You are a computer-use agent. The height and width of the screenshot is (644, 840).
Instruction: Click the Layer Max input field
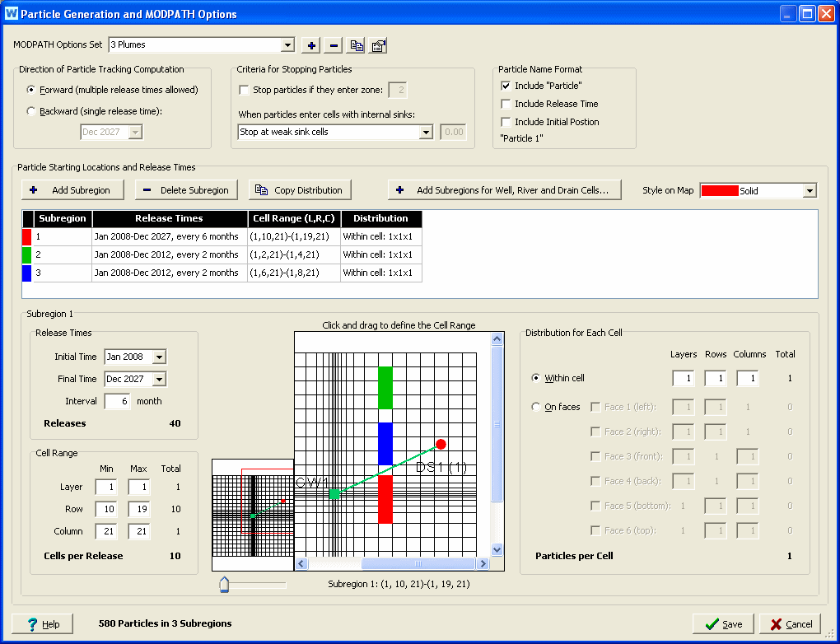[x=138, y=487]
